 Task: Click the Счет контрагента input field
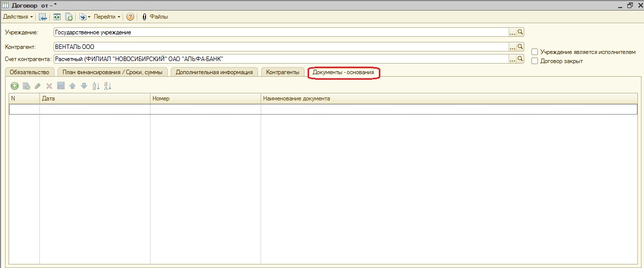(280, 59)
